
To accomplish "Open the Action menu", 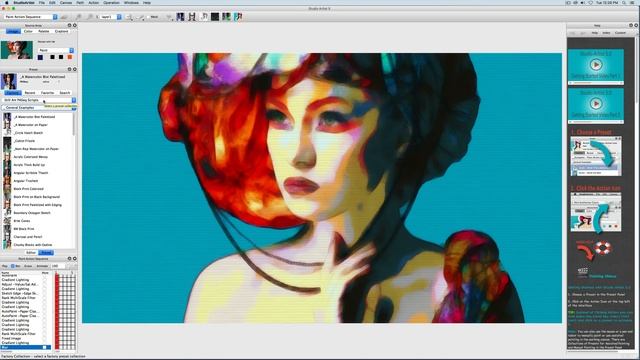I will [x=93, y=2].
